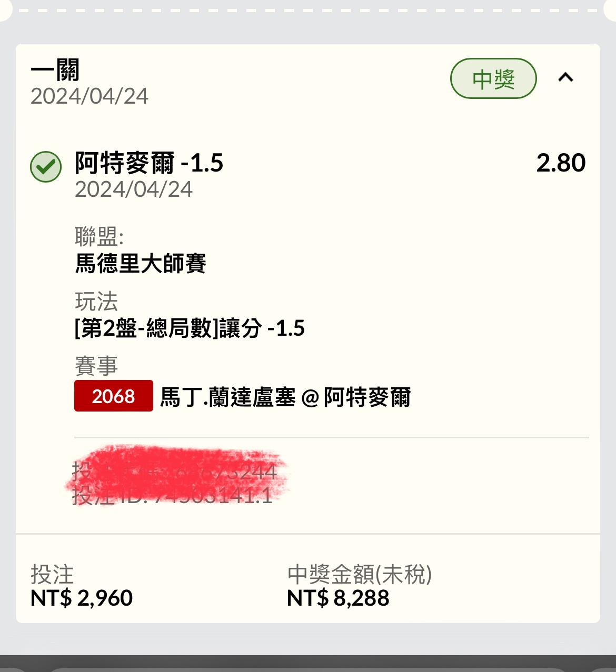Click the red 2068 event number badge
The image size is (616, 672).
click(x=113, y=396)
